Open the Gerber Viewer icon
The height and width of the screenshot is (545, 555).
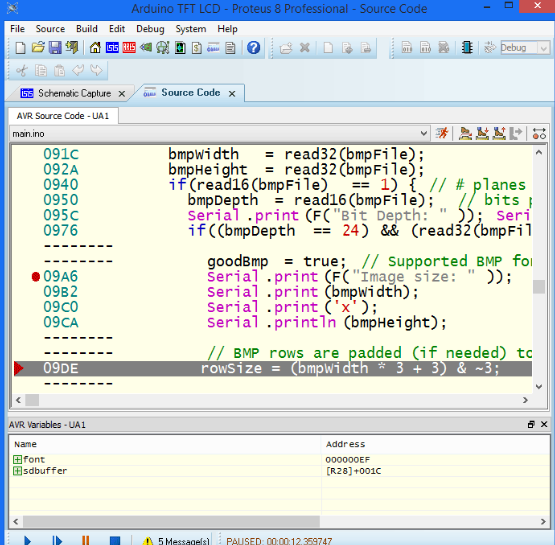(x=163, y=47)
